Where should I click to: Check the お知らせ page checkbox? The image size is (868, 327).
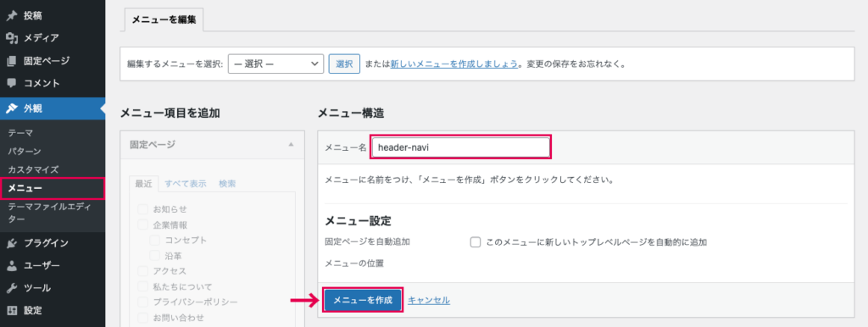click(x=142, y=209)
